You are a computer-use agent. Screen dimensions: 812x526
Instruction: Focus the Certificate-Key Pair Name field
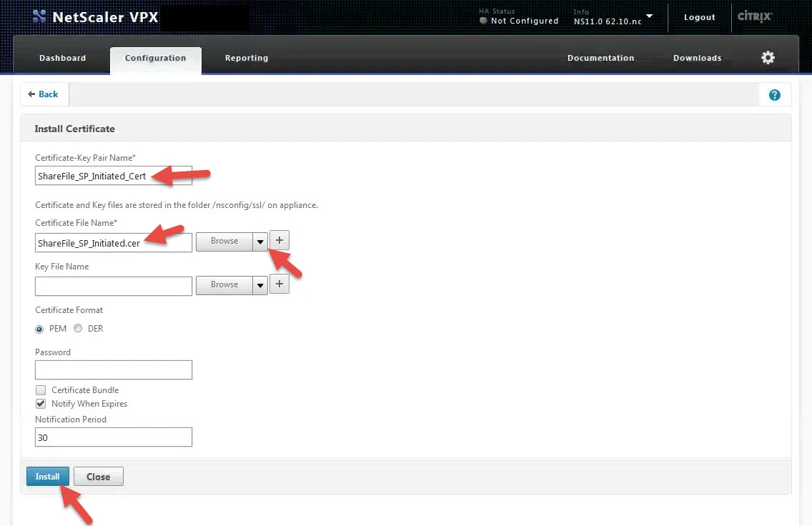tap(114, 176)
